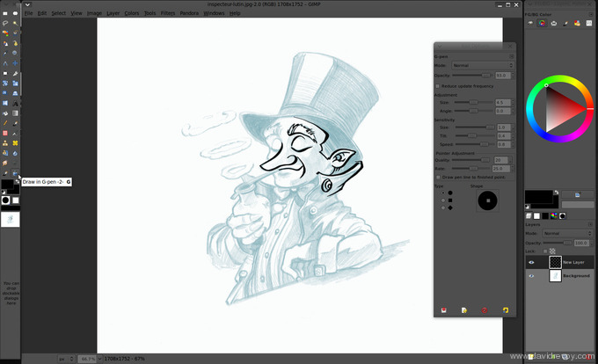Select the Free Select lasso tool
Viewport: 598px width, 364px height.
(x=5, y=23)
